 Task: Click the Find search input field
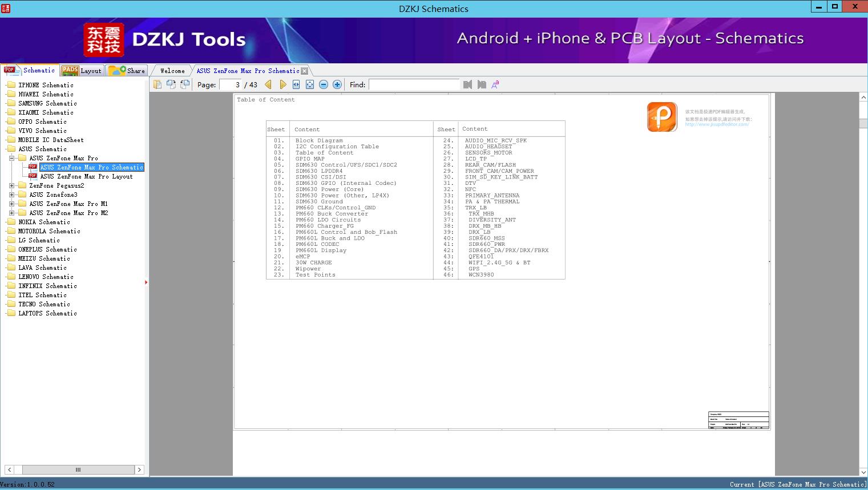[x=414, y=84]
